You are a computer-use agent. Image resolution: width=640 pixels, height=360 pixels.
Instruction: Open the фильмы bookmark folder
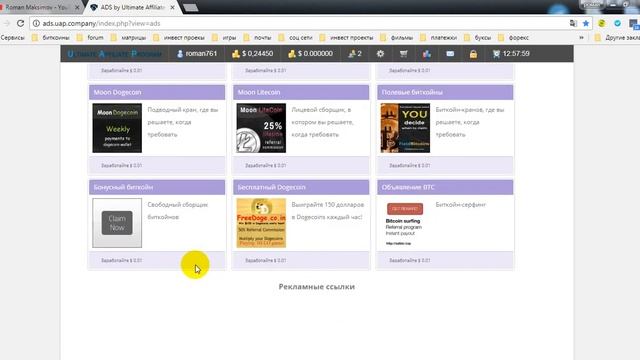(397, 38)
